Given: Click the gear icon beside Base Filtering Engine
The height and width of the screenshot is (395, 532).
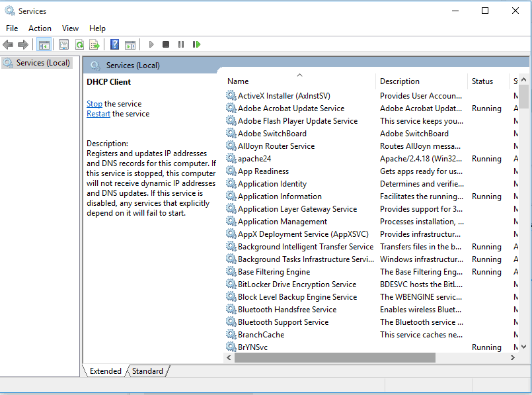Looking at the screenshot, I should 231,271.
